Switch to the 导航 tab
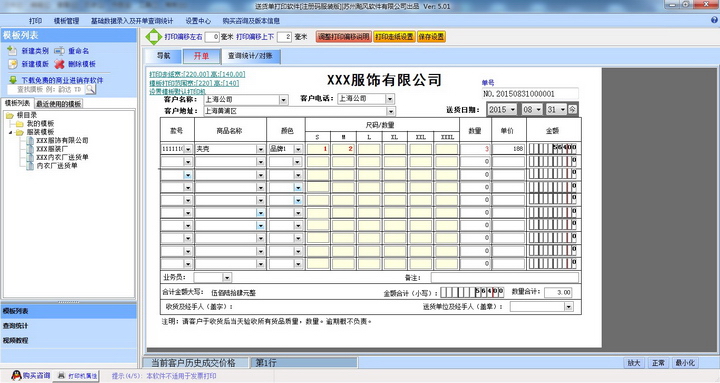 coord(163,56)
